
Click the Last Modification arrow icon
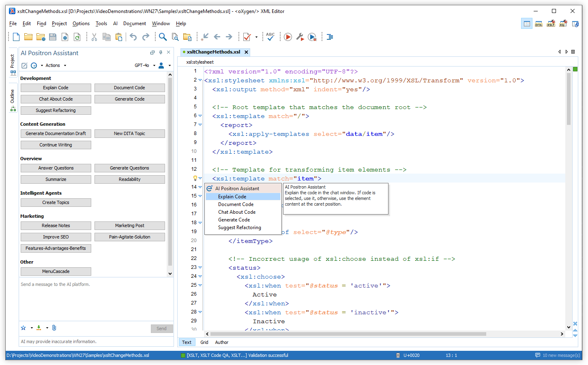point(205,37)
